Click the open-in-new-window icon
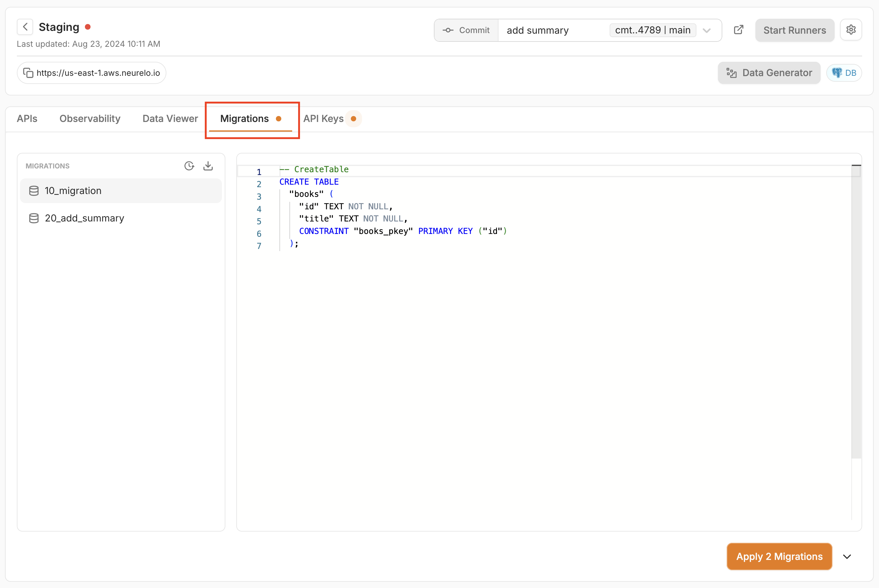 click(738, 30)
